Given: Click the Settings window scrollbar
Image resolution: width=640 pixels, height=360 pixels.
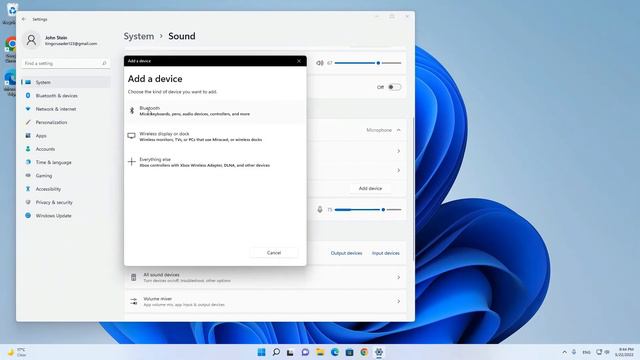Looking at the screenshot, I should (413, 188).
